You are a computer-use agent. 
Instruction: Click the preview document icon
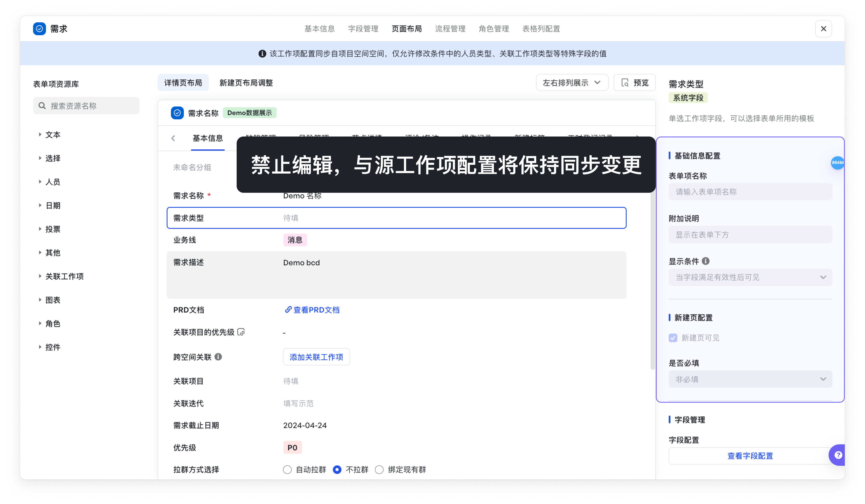(x=625, y=83)
